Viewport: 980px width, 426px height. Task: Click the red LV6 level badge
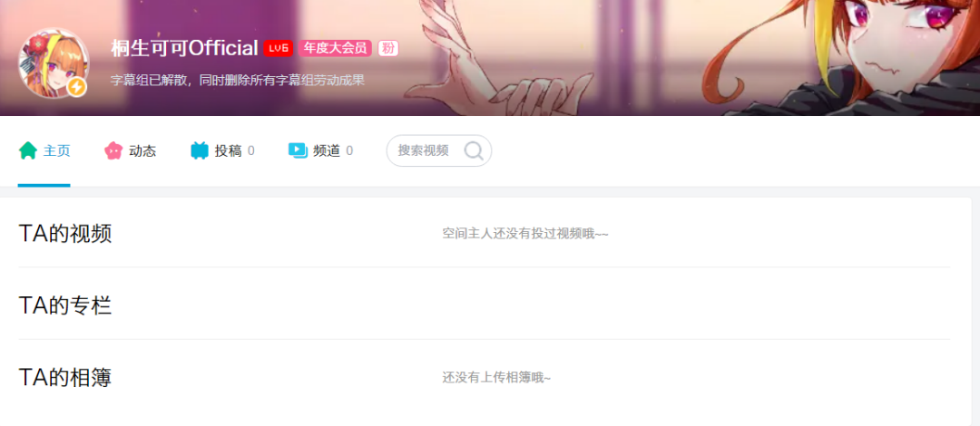tap(279, 48)
